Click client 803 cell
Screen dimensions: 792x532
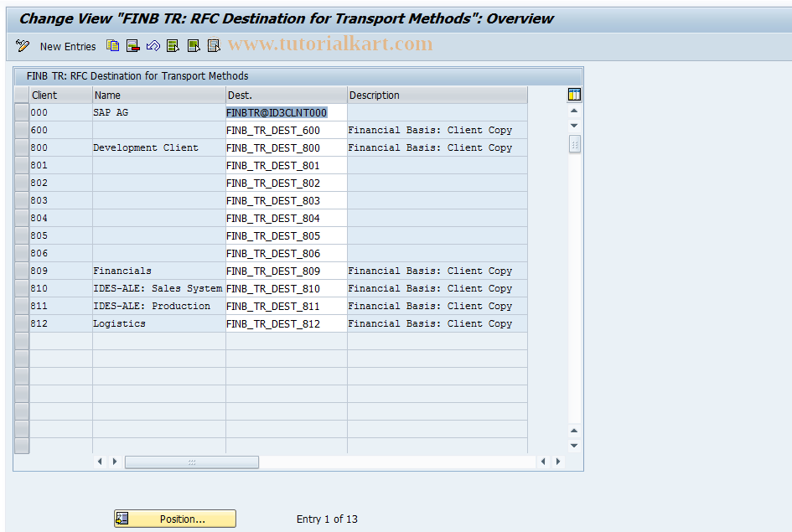(60, 200)
